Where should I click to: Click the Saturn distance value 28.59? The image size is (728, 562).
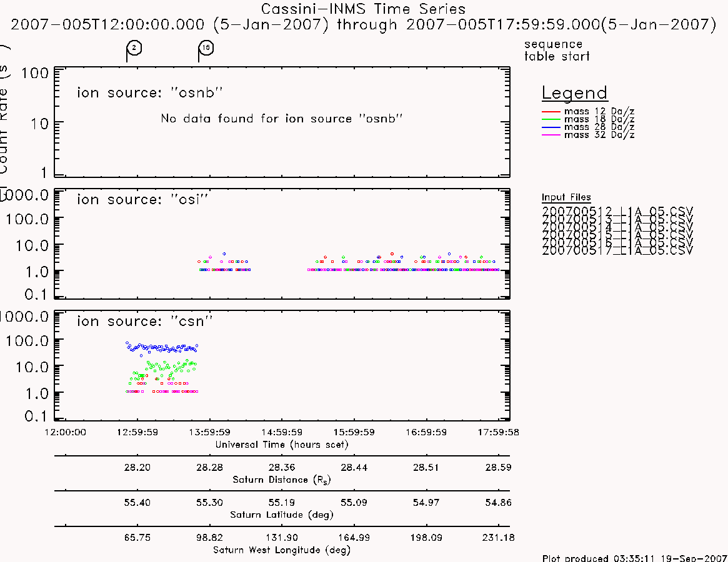(498, 467)
